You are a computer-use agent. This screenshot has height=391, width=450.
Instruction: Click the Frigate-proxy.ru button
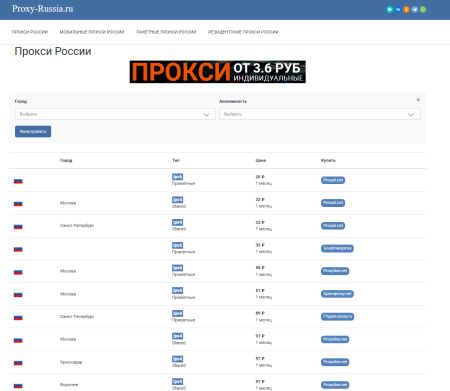pos(337,316)
